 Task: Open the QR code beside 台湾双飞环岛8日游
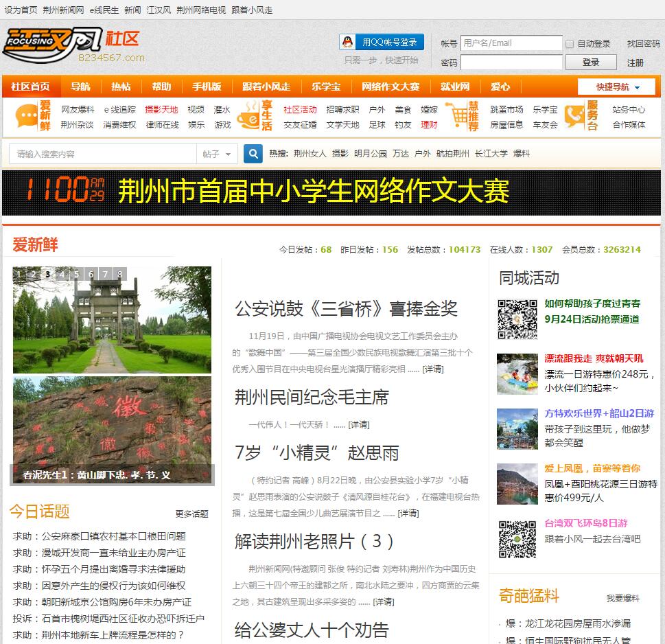[517, 539]
